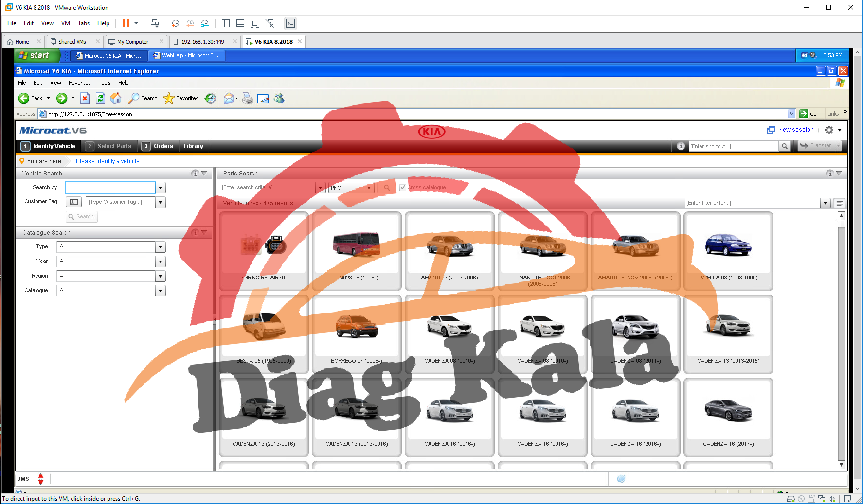The width and height of the screenshot is (863, 504).
Task: Collapse the Parts Search panel
Action: coord(839,173)
